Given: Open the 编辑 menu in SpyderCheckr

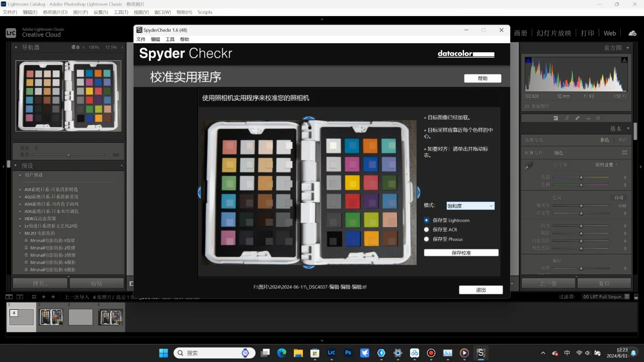Looking at the screenshot, I should coord(155,39).
